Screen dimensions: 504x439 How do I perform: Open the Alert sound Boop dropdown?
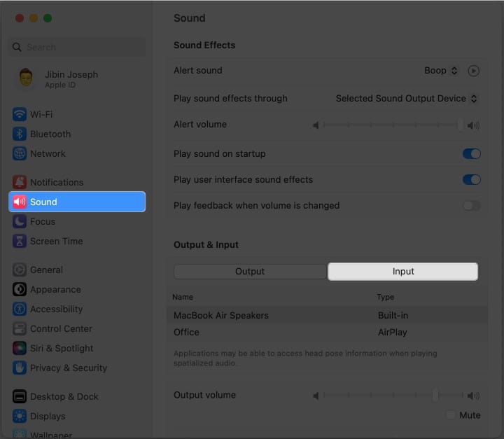(441, 71)
